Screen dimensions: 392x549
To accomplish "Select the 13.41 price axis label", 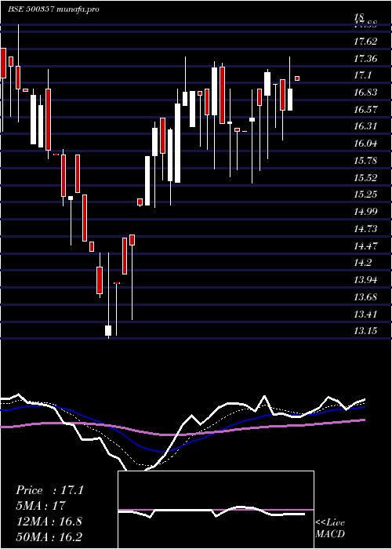I will pos(365,314).
